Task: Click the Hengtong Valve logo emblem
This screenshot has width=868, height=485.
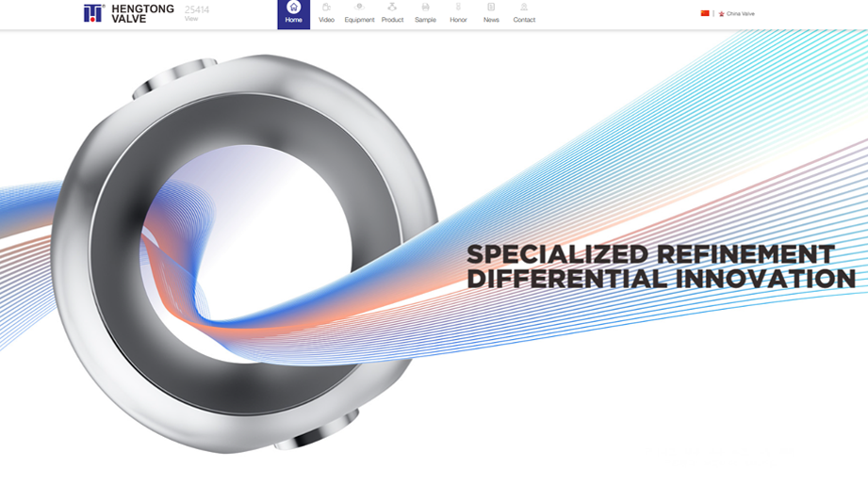Action: pos(93,13)
